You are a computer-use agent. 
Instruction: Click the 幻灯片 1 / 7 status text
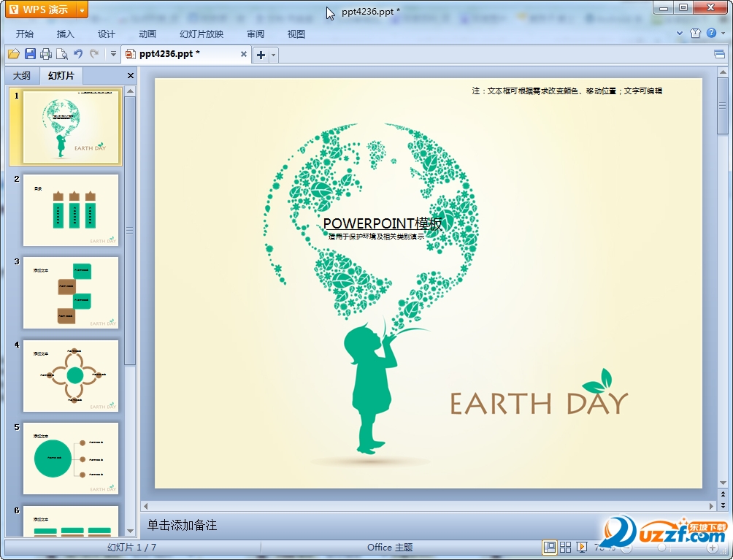132,548
